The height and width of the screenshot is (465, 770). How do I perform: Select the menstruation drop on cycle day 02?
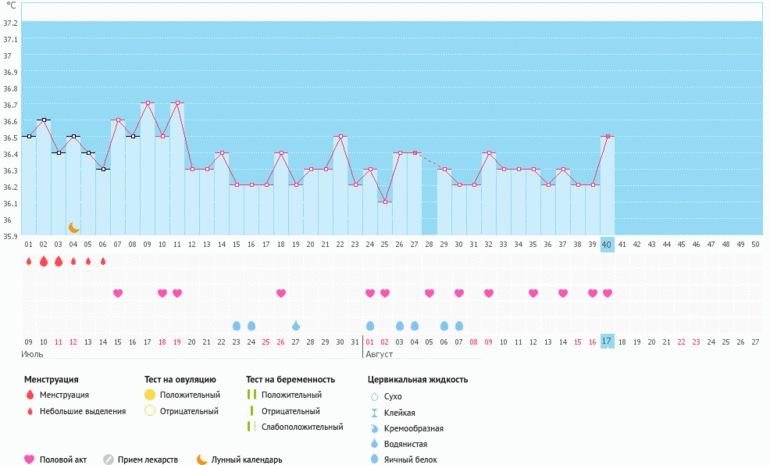43,262
